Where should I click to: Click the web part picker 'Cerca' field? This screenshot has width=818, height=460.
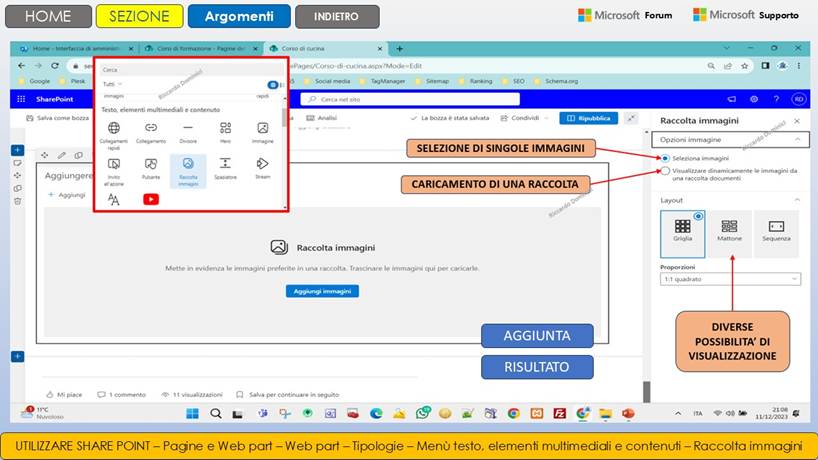point(191,69)
